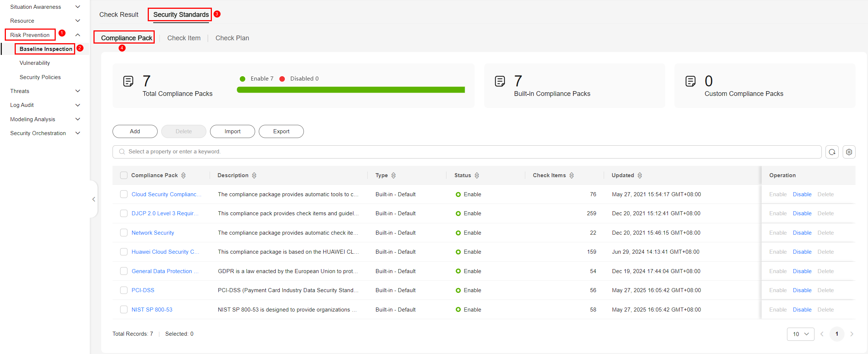Disable the General Data Protection pack
The image size is (868, 354).
[802, 271]
